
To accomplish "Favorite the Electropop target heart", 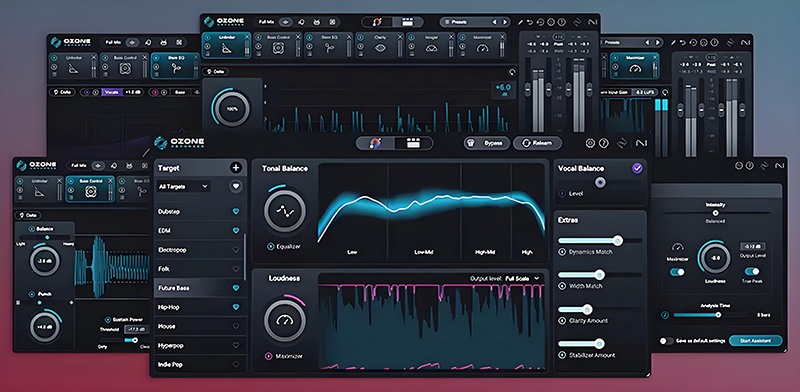I will point(236,250).
